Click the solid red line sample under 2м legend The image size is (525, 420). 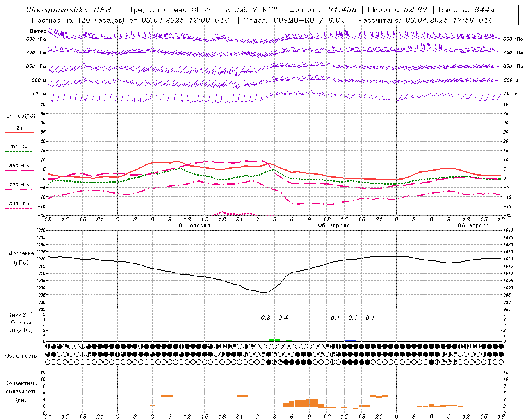tap(19, 132)
